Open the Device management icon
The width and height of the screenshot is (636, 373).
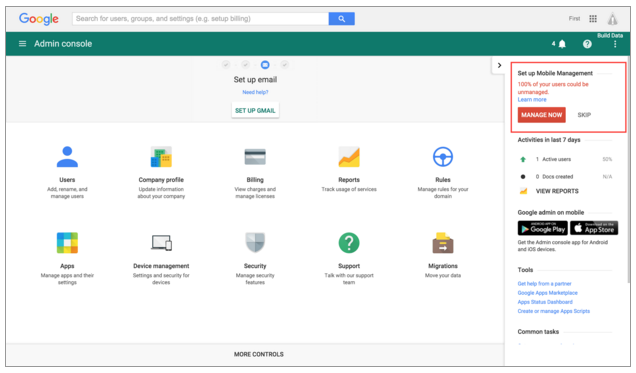point(161,243)
